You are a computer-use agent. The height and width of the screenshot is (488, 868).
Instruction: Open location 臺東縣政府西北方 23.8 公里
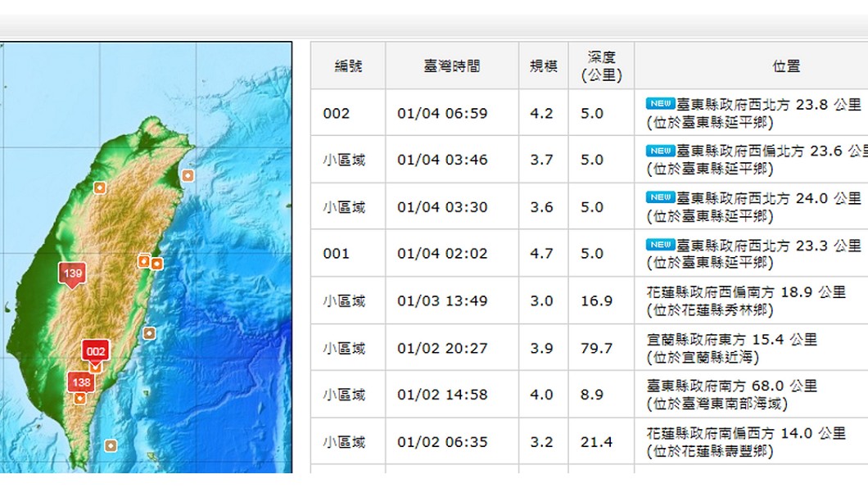point(769,105)
